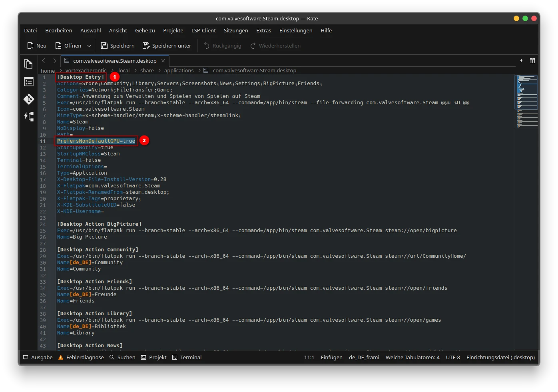
Task: Click the PrefersNonDefaultGPU=true line
Action: (96, 141)
